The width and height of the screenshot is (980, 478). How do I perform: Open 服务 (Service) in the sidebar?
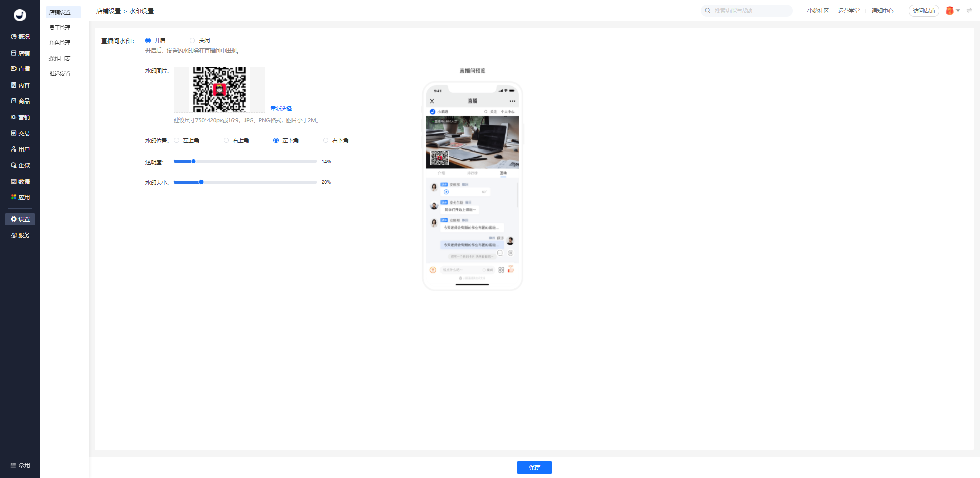pyautogui.click(x=20, y=235)
